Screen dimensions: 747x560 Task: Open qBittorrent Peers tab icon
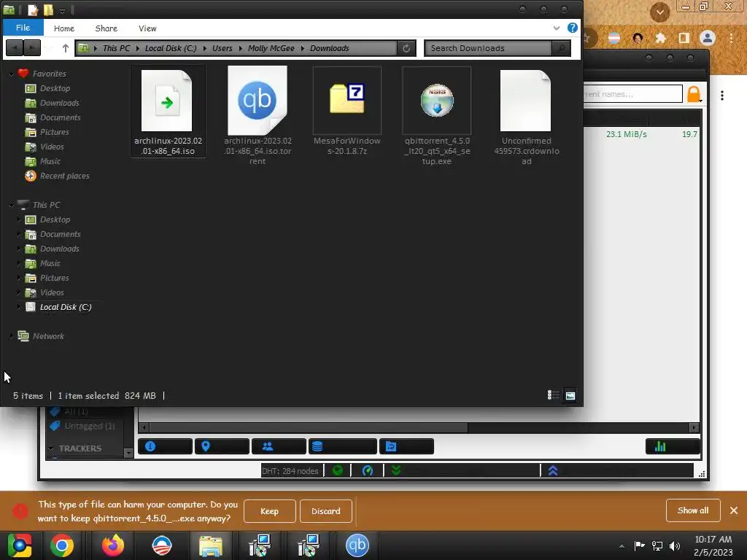278,446
